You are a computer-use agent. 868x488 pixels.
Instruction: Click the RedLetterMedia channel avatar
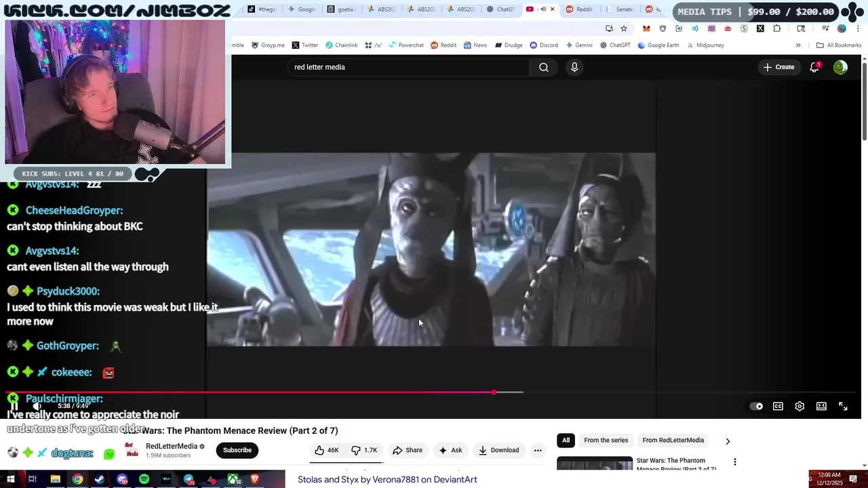pos(132,450)
